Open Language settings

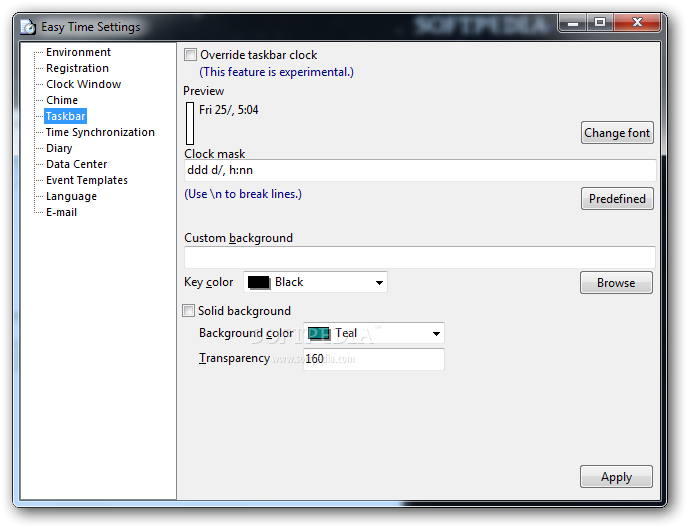pos(71,196)
